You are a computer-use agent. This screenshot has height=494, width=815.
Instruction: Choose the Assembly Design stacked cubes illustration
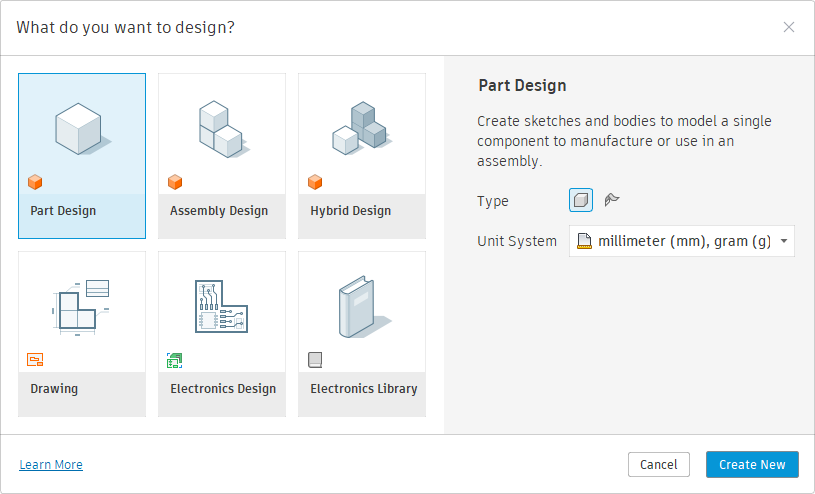221,128
